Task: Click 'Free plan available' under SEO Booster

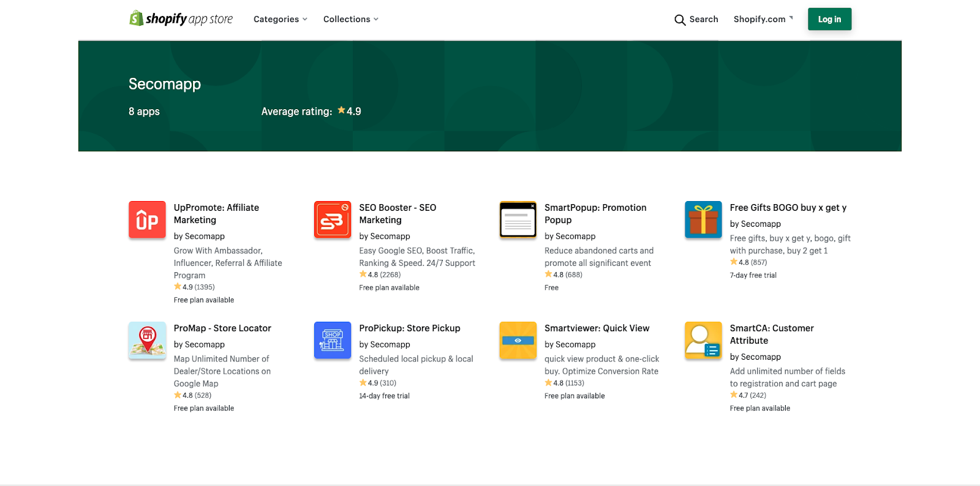Action: [x=390, y=287]
